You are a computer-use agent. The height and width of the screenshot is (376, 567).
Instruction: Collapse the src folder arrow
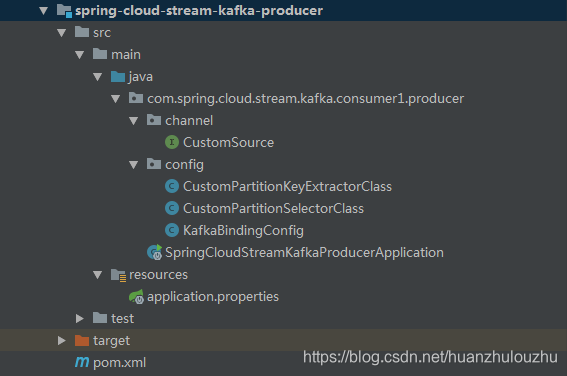[x=61, y=33]
